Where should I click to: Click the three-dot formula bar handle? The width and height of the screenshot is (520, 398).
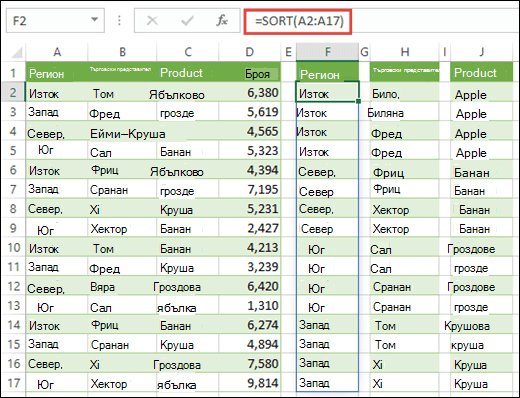[x=119, y=21]
